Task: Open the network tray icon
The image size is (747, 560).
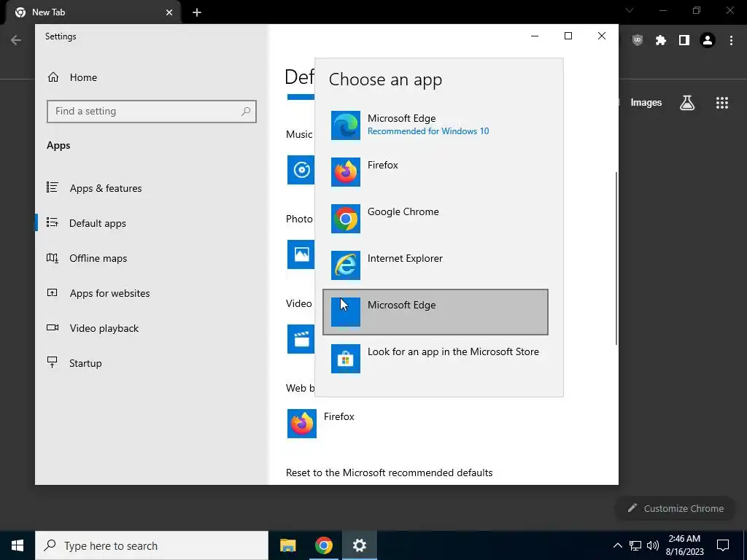Action: click(635, 545)
